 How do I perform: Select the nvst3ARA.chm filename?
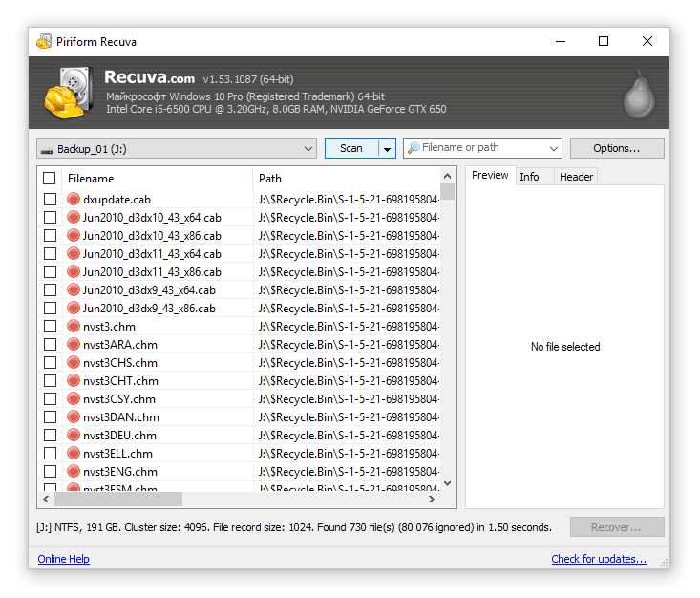click(120, 345)
